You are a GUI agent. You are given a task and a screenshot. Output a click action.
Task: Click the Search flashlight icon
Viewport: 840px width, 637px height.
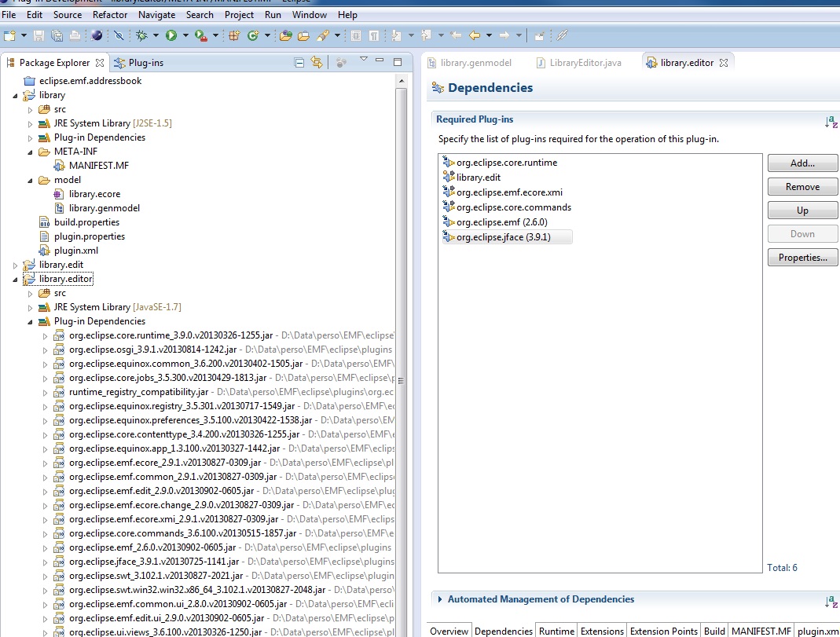click(x=322, y=36)
